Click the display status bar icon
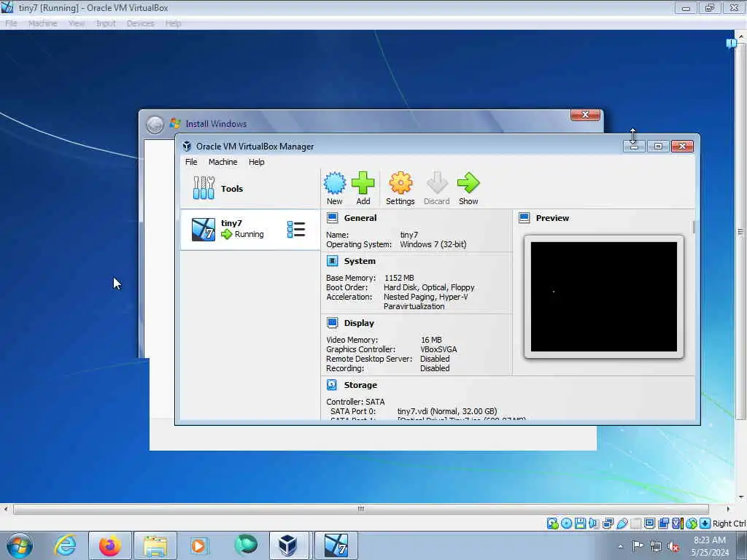Image resolution: width=747 pixels, height=560 pixels. click(x=649, y=524)
